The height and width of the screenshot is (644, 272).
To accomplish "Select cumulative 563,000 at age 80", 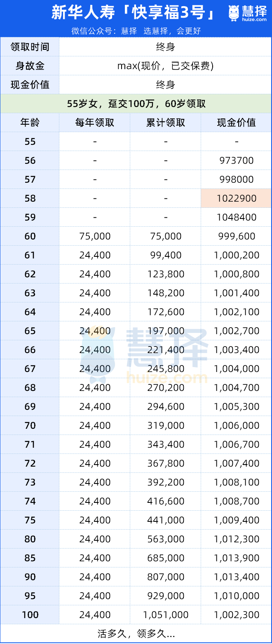I will [166, 539].
